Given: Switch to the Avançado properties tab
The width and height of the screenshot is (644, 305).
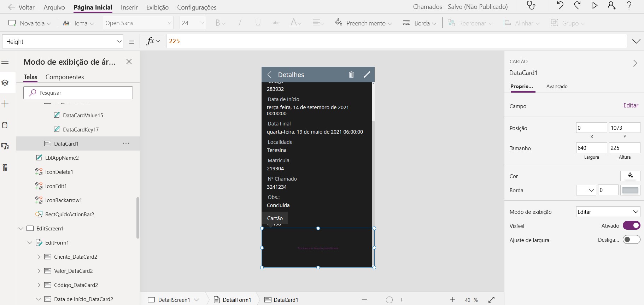Looking at the screenshot, I should 557,86.
